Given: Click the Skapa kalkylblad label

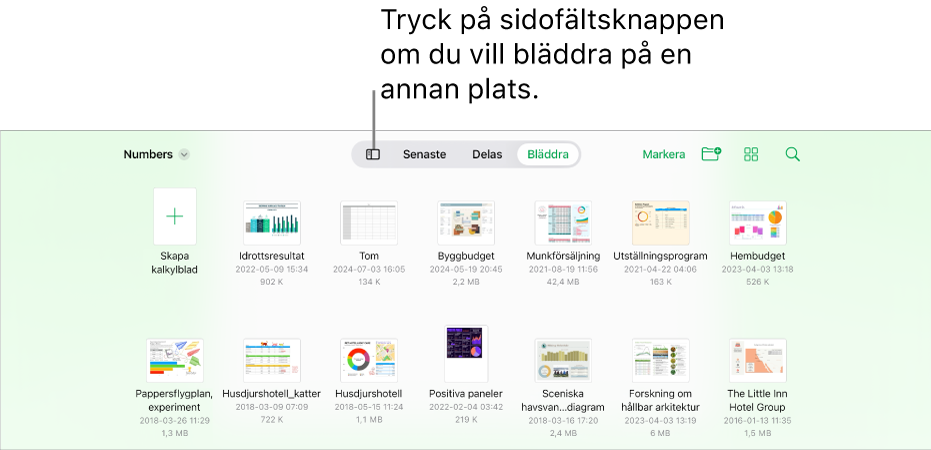Looking at the screenshot, I should click(x=175, y=263).
